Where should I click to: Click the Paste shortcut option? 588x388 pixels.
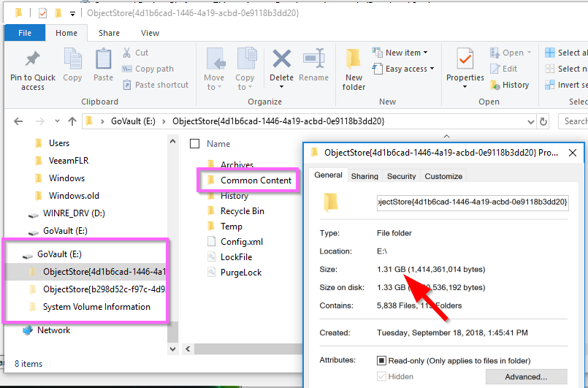[156, 85]
